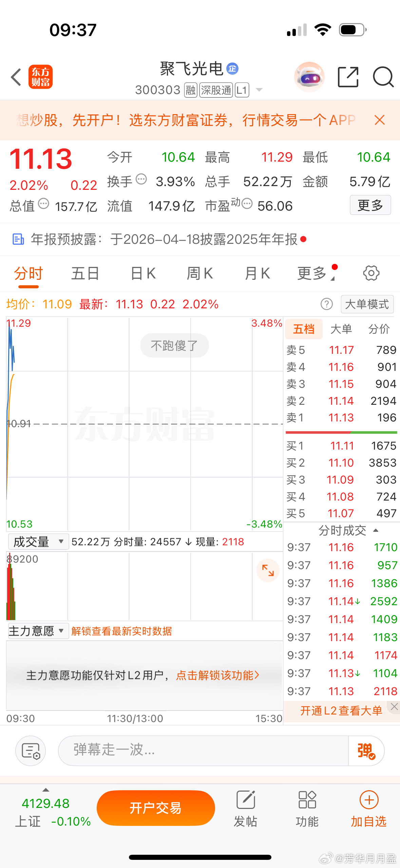The width and height of the screenshot is (400, 868).
Task: Expand the stock code dropdown arrow
Action: pos(259,90)
